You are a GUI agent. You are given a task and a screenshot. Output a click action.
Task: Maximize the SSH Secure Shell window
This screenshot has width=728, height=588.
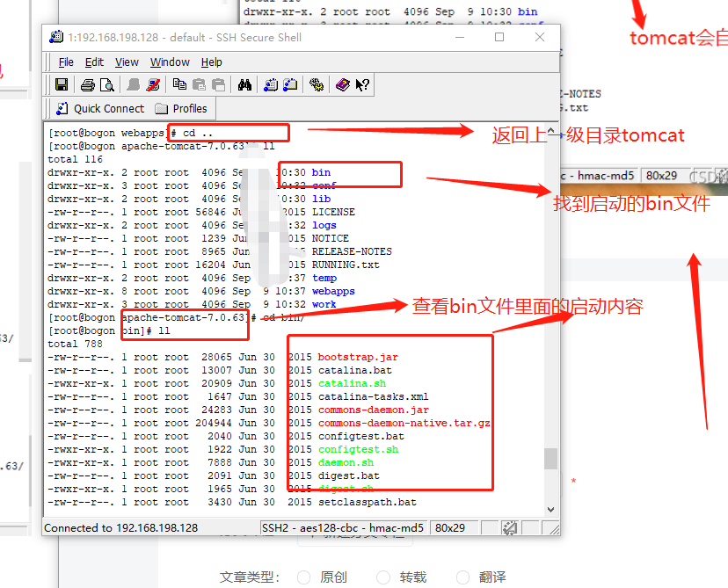click(499, 37)
